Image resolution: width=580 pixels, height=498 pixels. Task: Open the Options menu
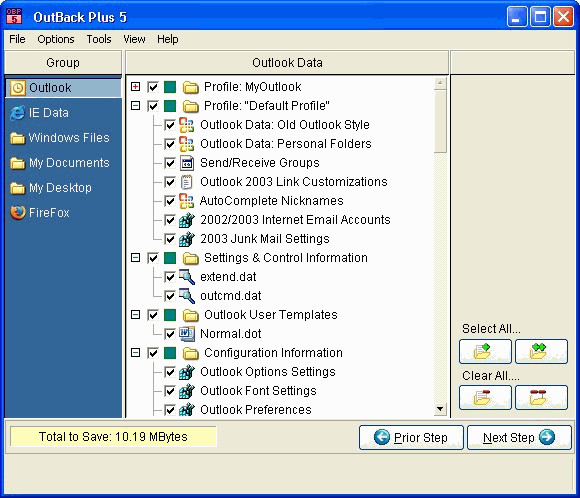point(56,39)
